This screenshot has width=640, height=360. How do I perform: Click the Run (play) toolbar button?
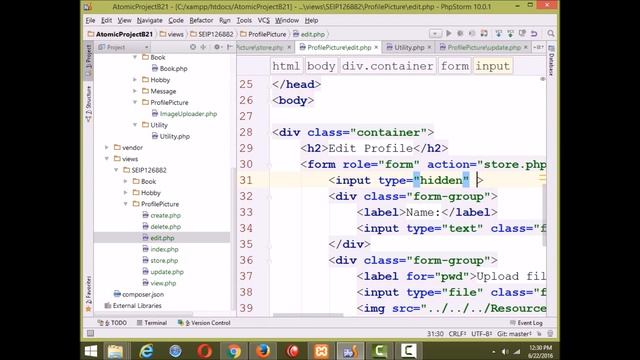click(x=449, y=33)
